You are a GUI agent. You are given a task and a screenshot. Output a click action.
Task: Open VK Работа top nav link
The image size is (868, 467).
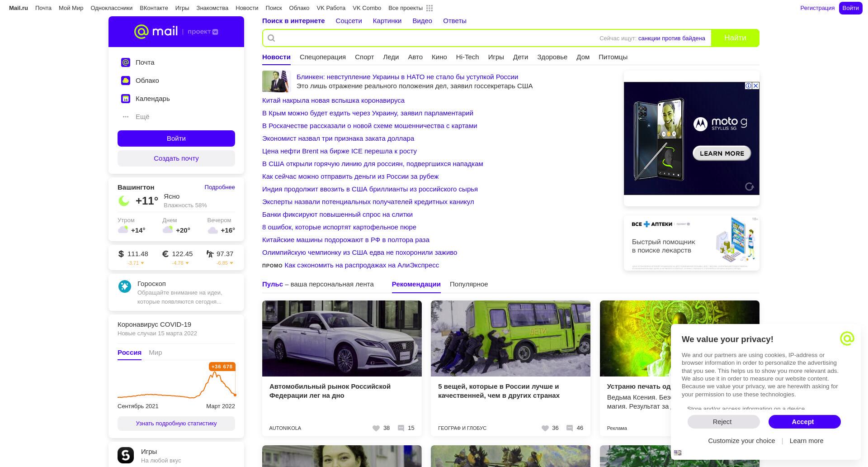click(x=331, y=8)
